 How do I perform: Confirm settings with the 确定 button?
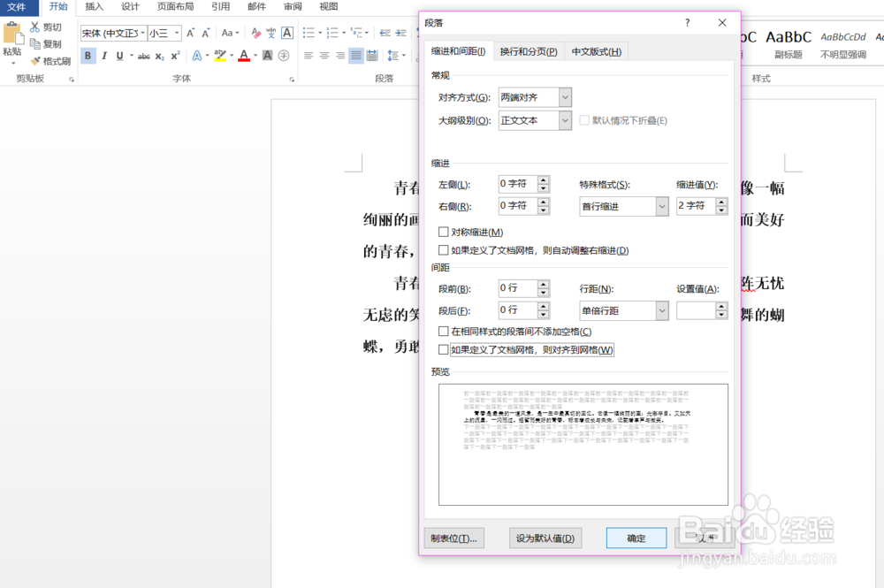click(636, 538)
